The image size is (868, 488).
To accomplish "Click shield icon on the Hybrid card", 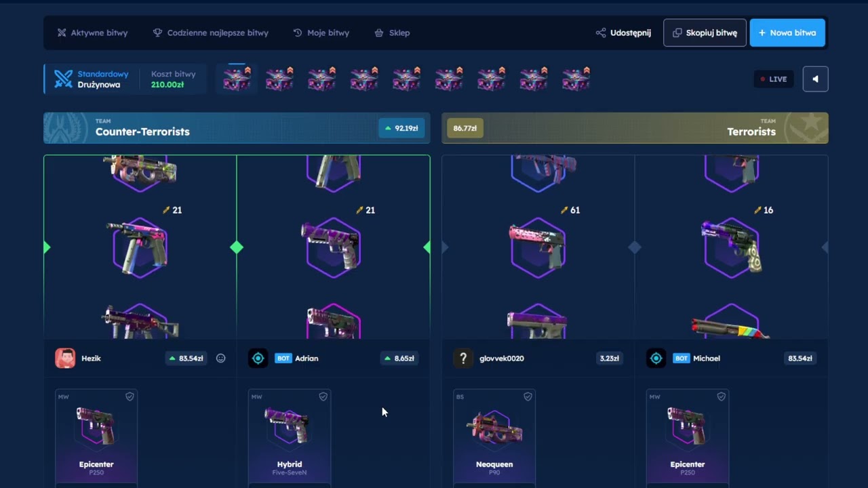I will click(323, 396).
